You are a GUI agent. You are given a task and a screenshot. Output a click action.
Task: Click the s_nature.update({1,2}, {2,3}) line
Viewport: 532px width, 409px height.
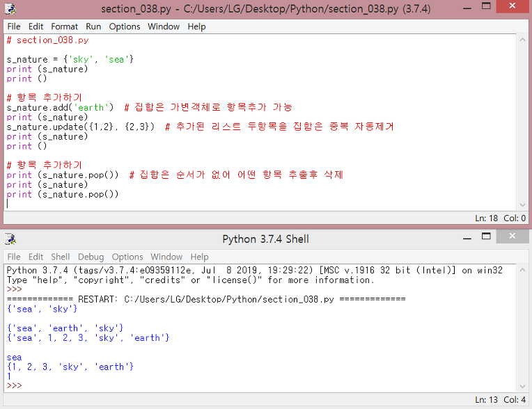pos(80,127)
